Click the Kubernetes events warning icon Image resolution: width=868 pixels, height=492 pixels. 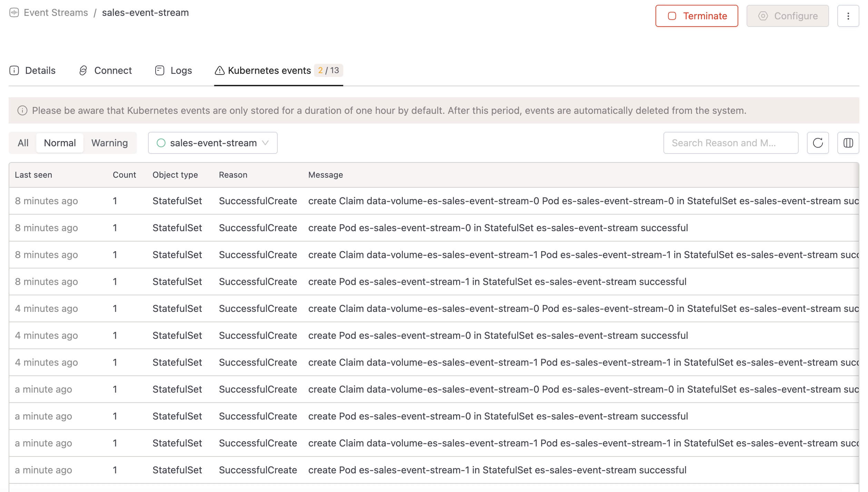tap(220, 70)
